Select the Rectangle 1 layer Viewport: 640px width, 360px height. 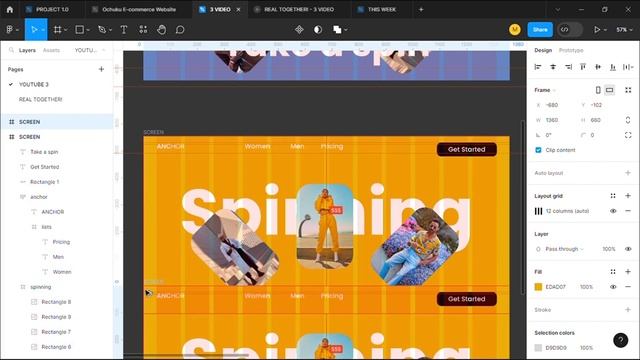pos(44,182)
